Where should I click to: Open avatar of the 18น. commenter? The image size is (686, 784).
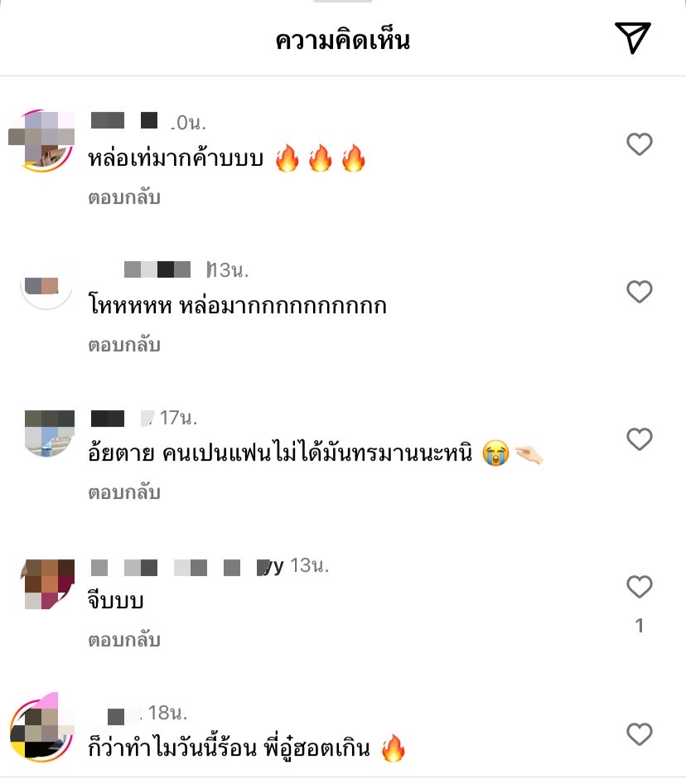pyautogui.click(x=42, y=728)
